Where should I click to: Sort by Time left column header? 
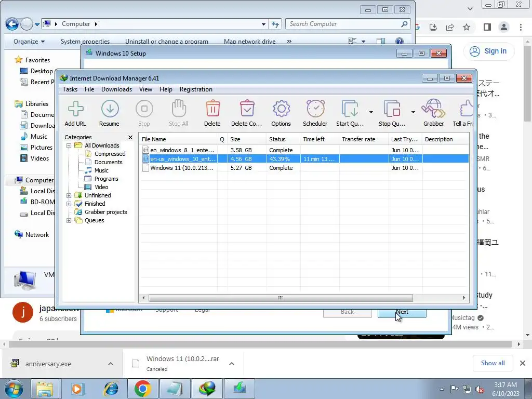click(x=320, y=139)
